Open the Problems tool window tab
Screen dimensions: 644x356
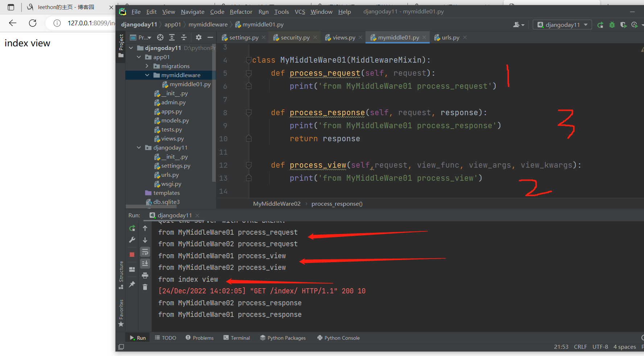(x=199, y=338)
